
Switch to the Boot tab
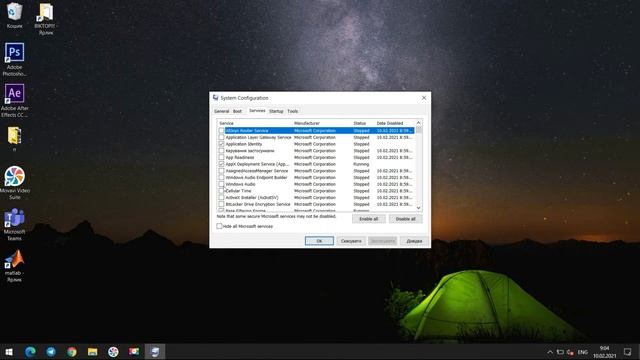pyautogui.click(x=238, y=111)
